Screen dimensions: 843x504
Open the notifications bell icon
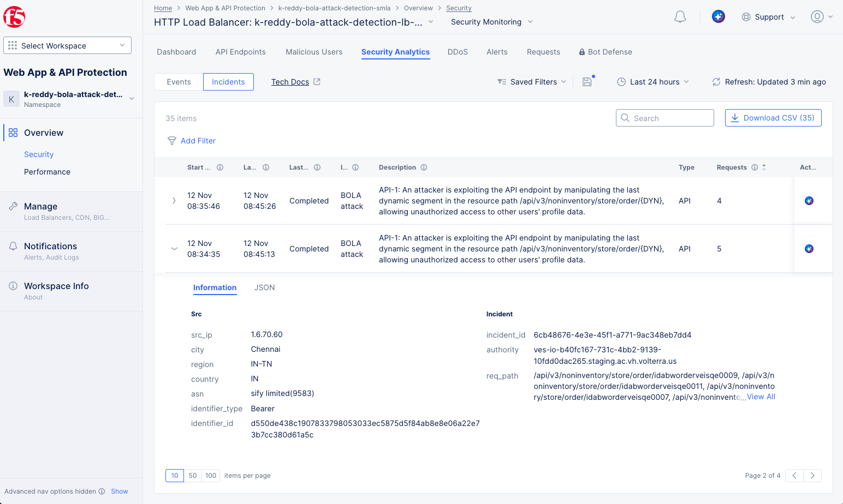click(x=680, y=17)
